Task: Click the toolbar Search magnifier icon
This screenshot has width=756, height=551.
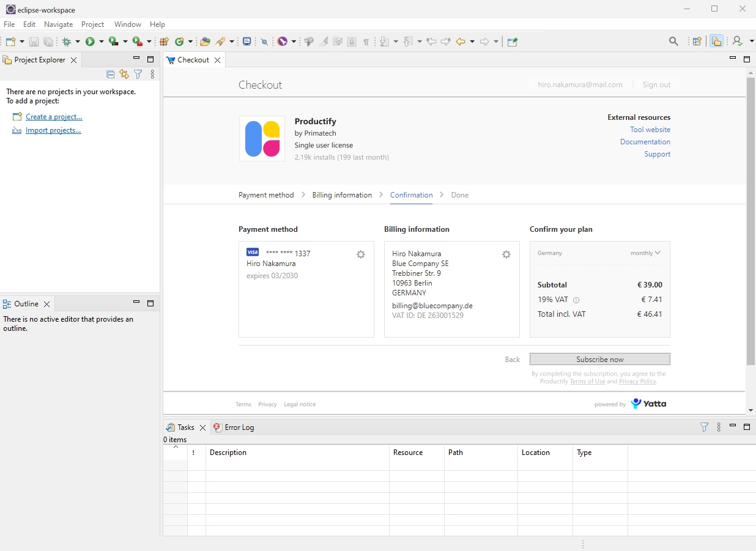Action: [673, 42]
